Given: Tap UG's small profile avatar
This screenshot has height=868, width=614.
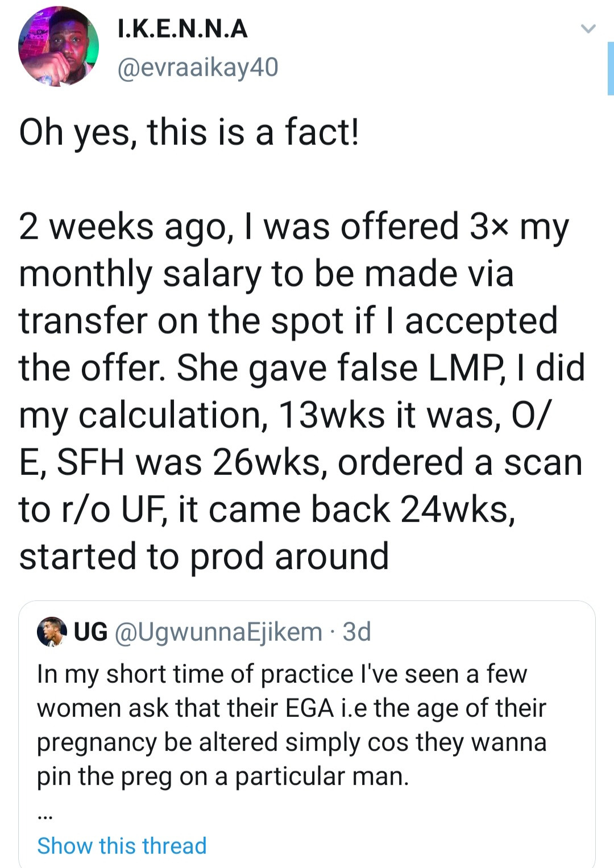Looking at the screenshot, I should point(51,632).
